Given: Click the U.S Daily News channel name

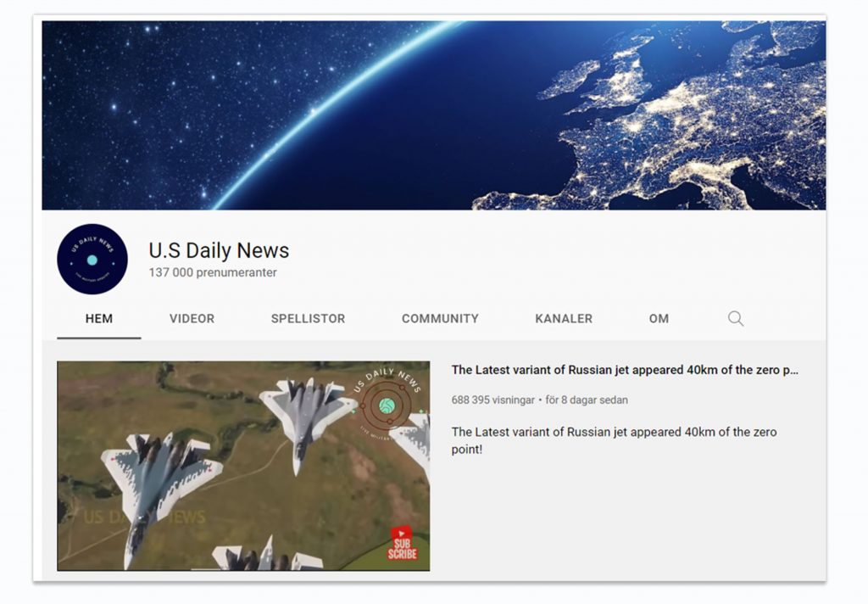Looking at the screenshot, I should (219, 251).
